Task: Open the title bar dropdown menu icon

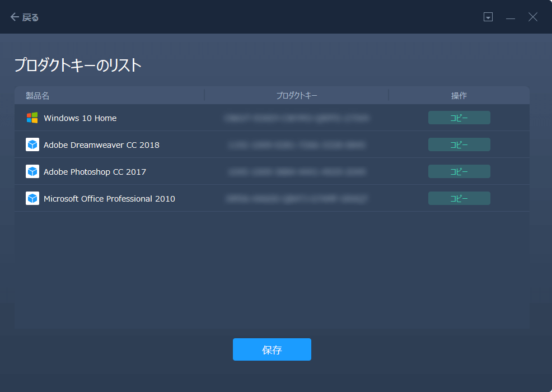Action: pyautogui.click(x=488, y=17)
